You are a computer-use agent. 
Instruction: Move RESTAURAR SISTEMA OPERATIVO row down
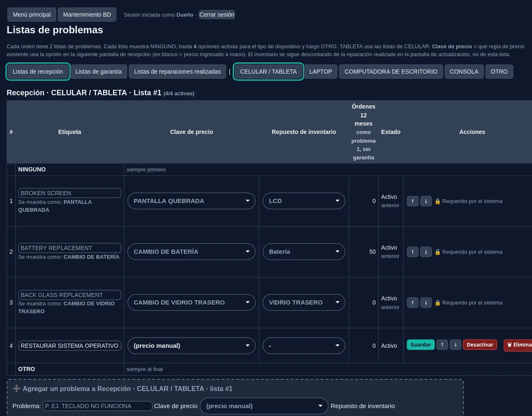pyautogui.click(x=456, y=345)
